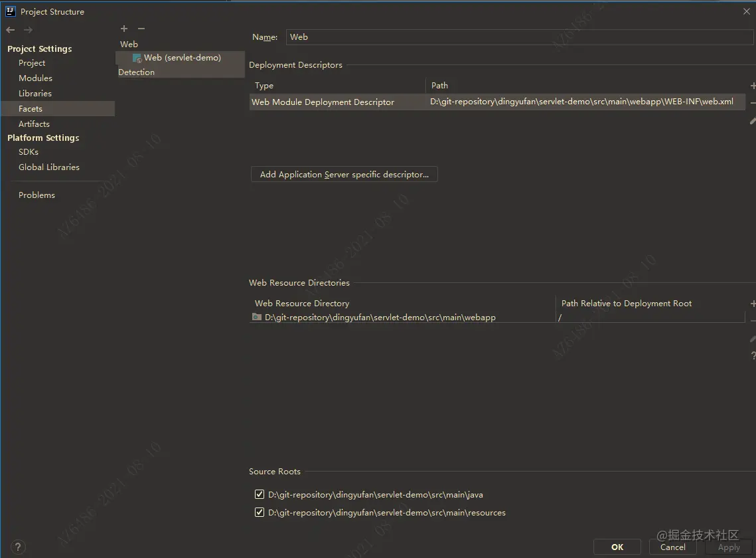756x558 pixels.
Task: Uncheck the src\main\resources source root
Action: 260,512
